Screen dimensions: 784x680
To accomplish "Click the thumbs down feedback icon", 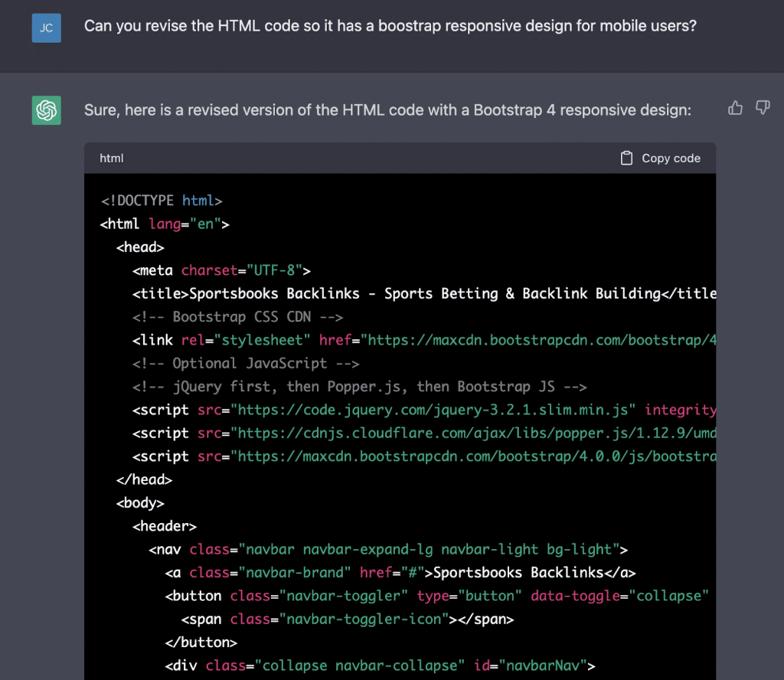I will click(x=763, y=108).
